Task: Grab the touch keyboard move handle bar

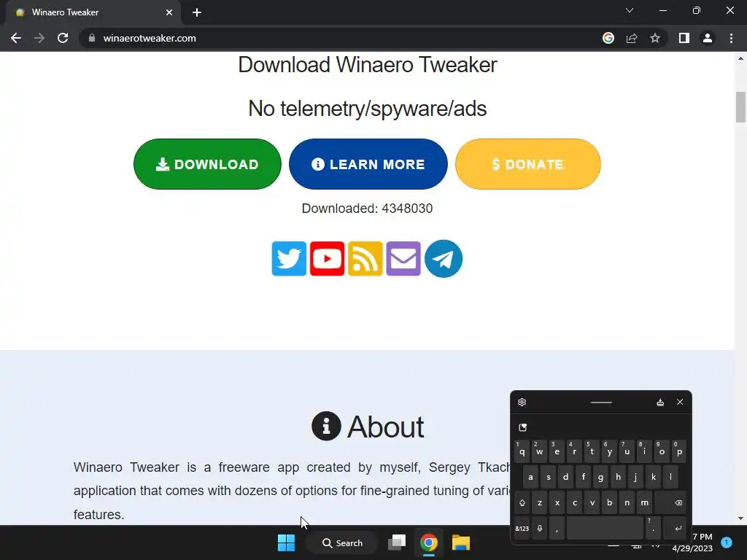Action: click(x=601, y=402)
